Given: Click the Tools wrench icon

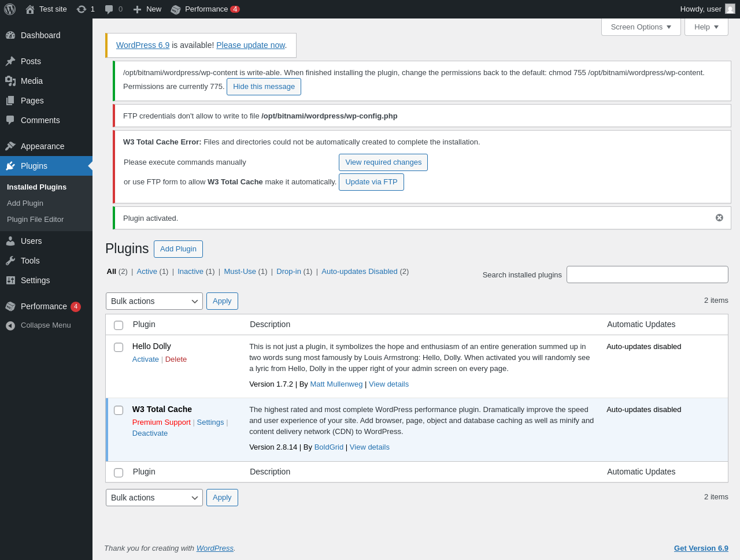Looking at the screenshot, I should coord(10,261).
